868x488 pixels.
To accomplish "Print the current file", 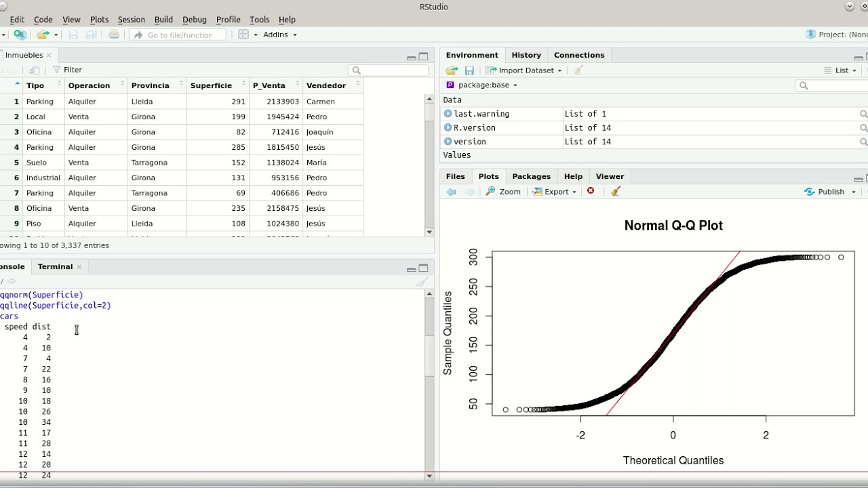I will tap(114, 35).
